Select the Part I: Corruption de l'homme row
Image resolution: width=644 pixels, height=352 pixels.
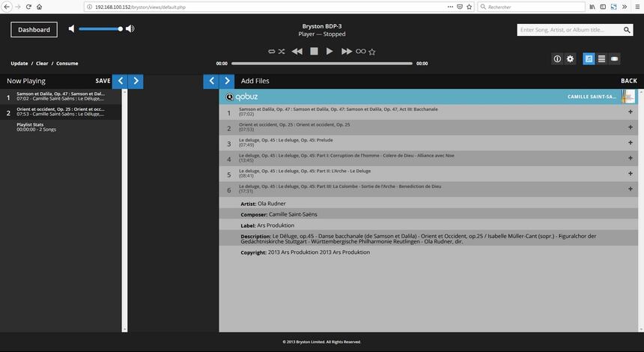click(428, 158)
